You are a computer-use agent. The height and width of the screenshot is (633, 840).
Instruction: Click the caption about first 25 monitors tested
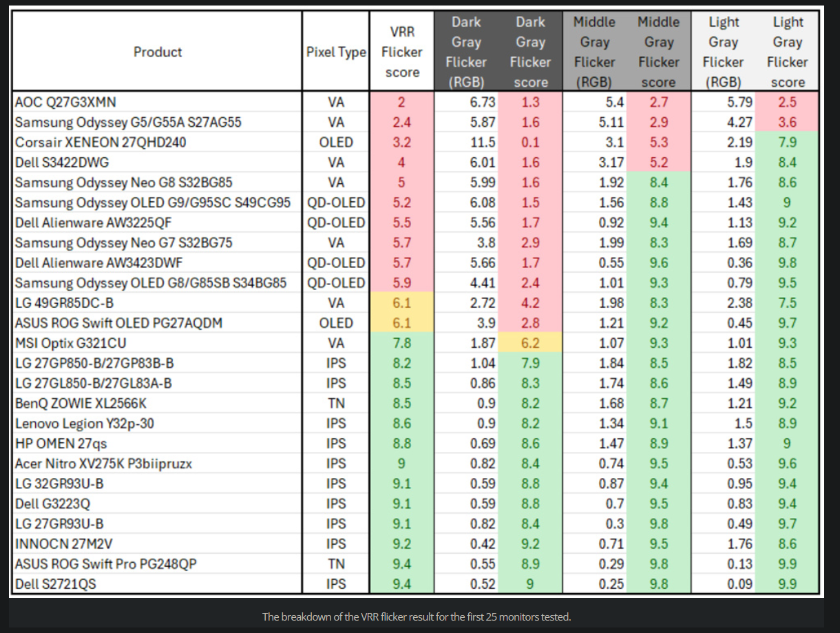pyautogui.click(x=417, y=616)
